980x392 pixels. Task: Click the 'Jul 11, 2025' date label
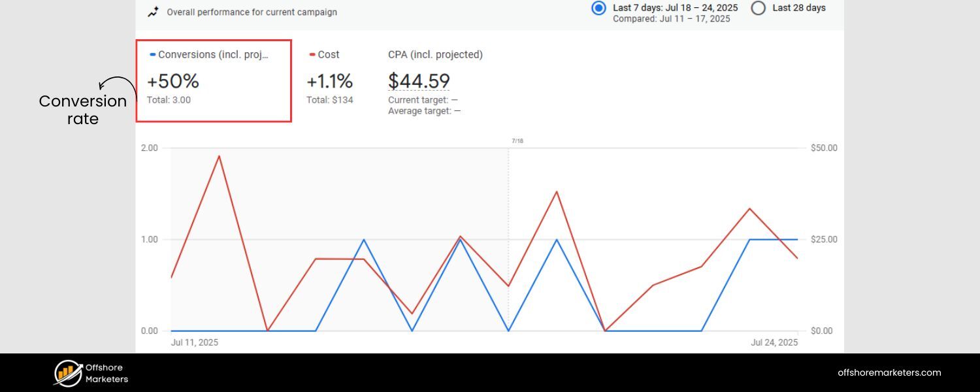pyautogui.click(x=194, y=342)
